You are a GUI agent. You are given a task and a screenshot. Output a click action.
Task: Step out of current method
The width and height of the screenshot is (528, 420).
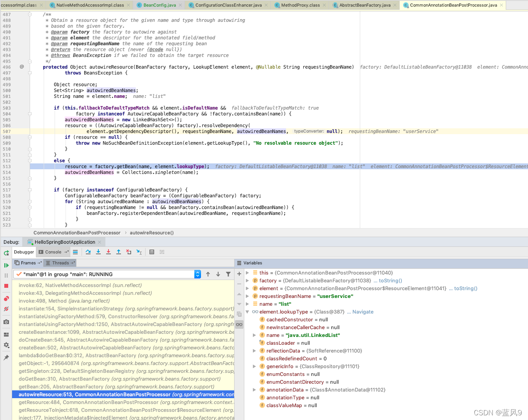119,252
